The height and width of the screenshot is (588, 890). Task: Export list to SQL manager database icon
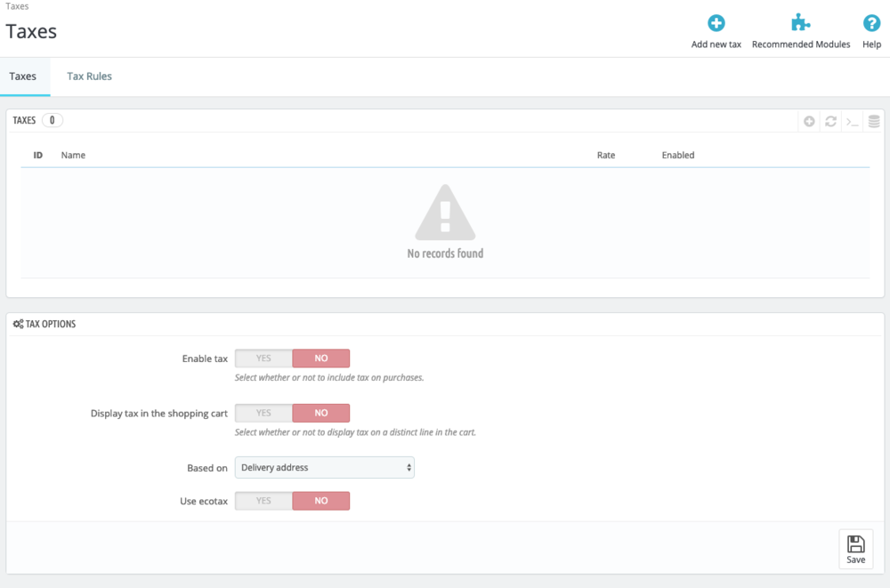pyautogui.click(x=873, y=121)
